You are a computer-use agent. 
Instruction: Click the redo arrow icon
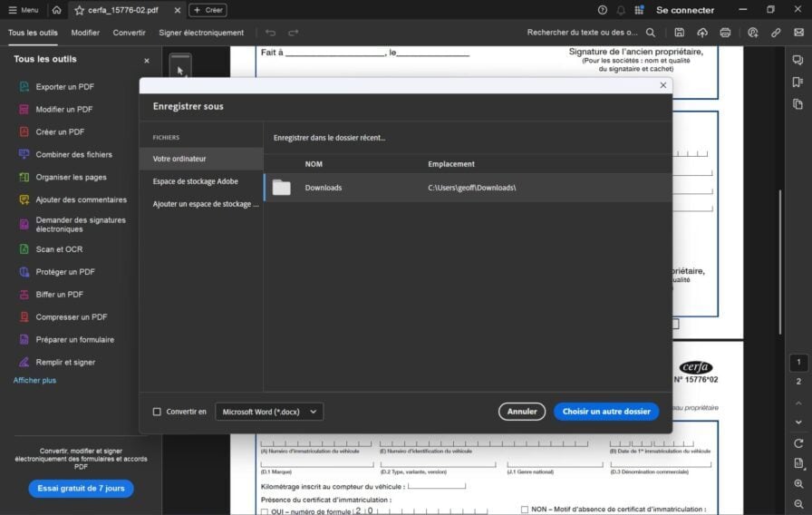coord(293,33)
